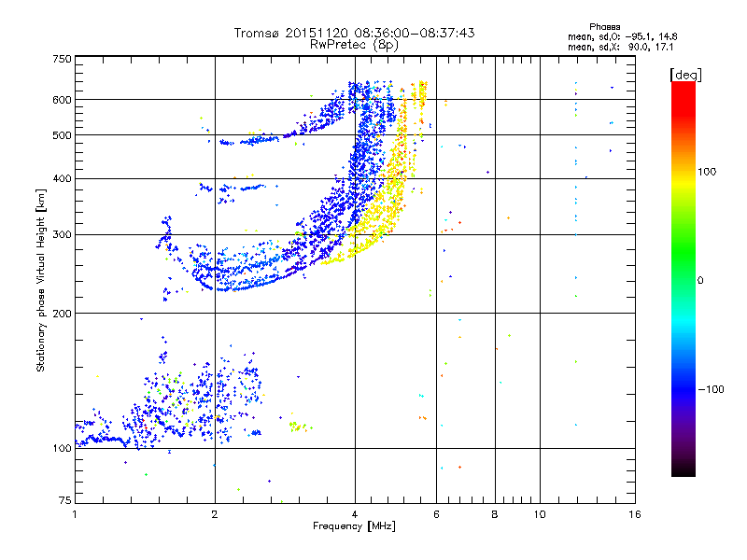Click the plot title "Tromsø 20151120 08:36:00-08:37:43"

point(354,33)
